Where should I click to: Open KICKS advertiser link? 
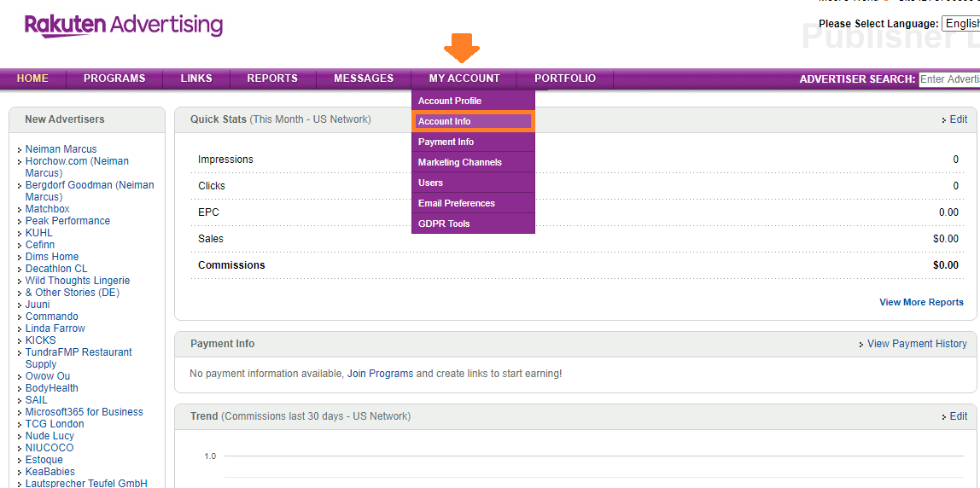pyautogui.click(x=41, y=340)
